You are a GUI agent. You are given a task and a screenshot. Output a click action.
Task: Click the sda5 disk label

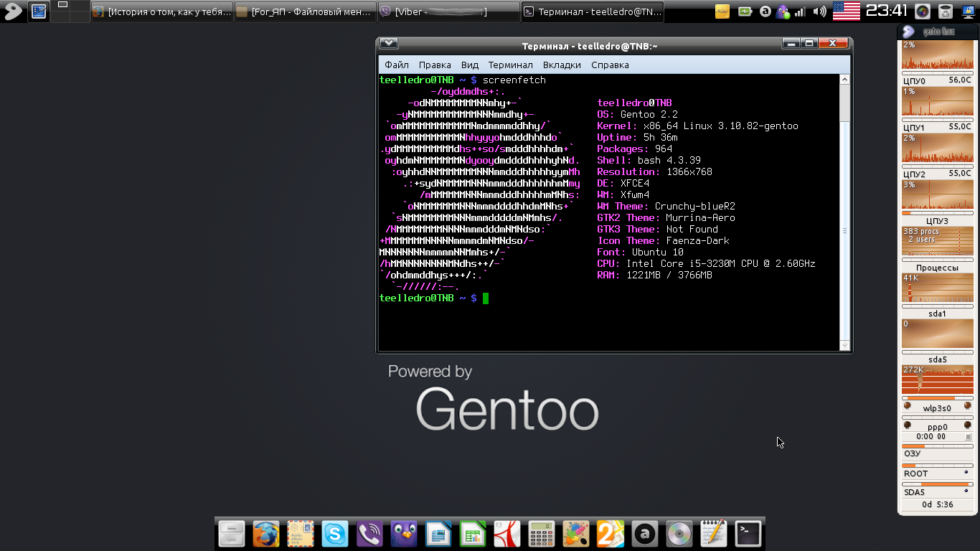tap(937, 359)
